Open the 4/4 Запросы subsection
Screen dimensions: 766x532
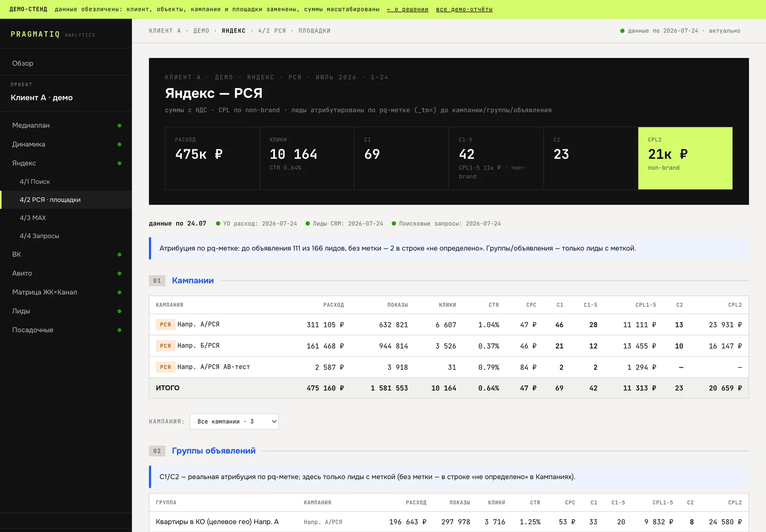pos(66,236)
